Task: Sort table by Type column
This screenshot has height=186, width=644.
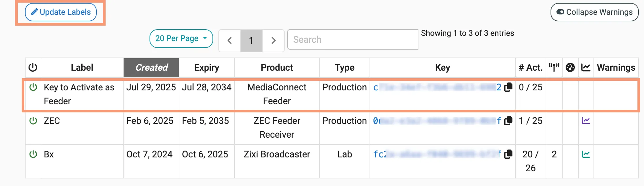Action: pos(345,68)
